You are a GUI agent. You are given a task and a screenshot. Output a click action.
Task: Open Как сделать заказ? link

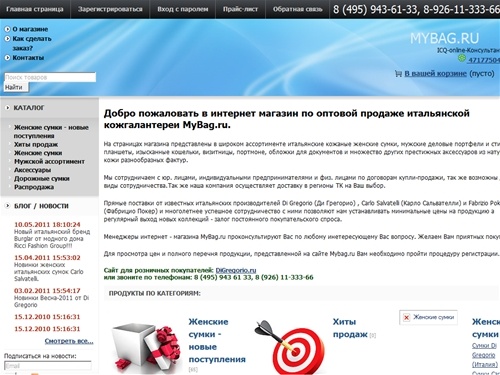click(x=32, y=43)
